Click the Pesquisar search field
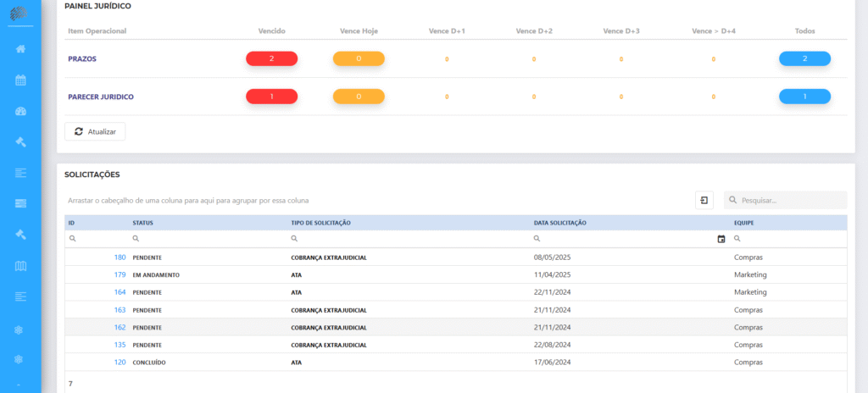This screenshot has height=393, width=868. (x=786, y=201)
